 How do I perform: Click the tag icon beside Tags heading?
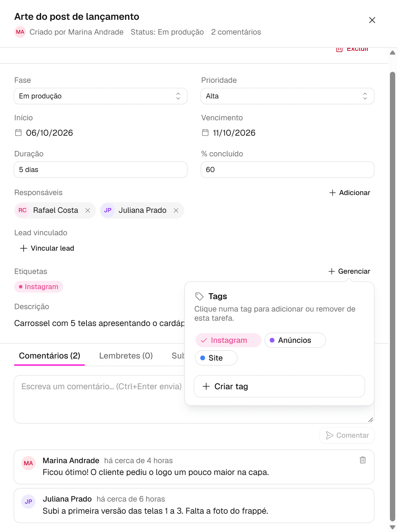199,296
